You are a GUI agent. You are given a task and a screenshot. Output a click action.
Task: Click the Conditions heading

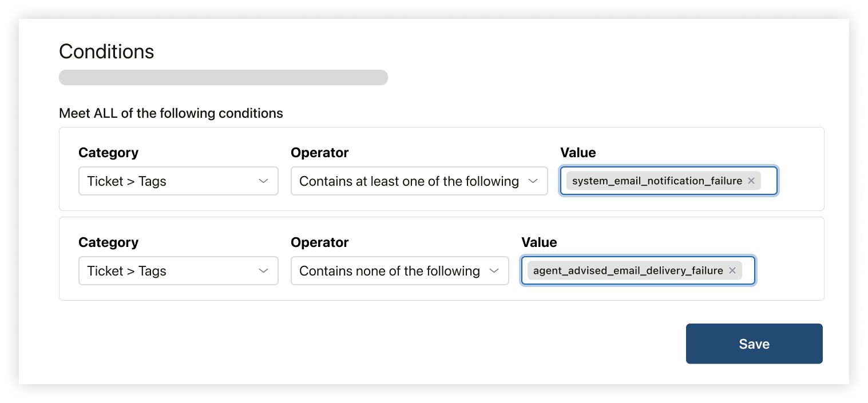[106, 52]
